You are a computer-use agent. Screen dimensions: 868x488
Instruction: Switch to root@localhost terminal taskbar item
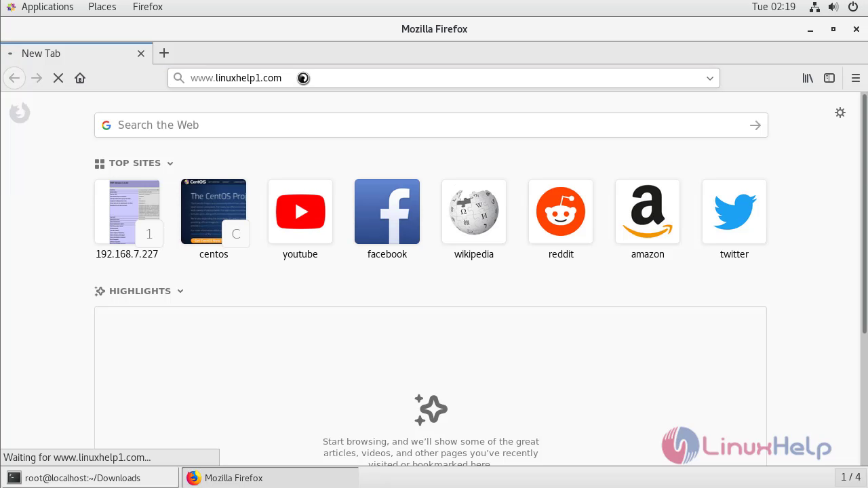(90, 478)
